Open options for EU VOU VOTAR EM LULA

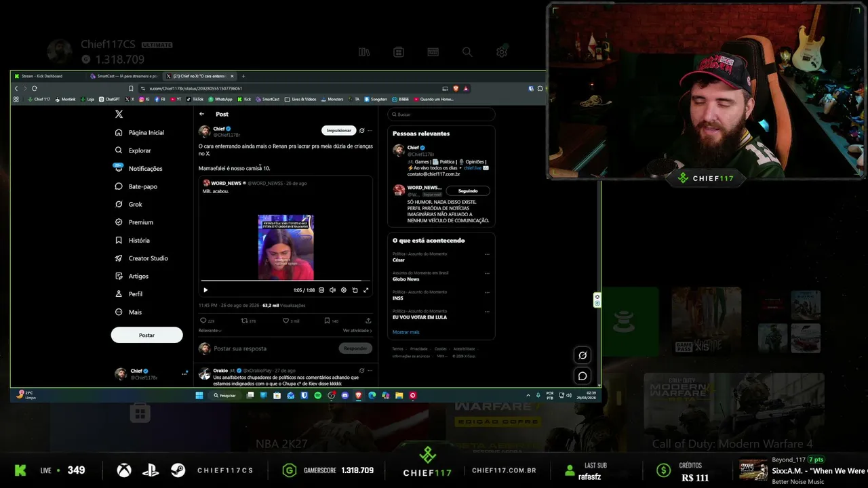point(487,311)
